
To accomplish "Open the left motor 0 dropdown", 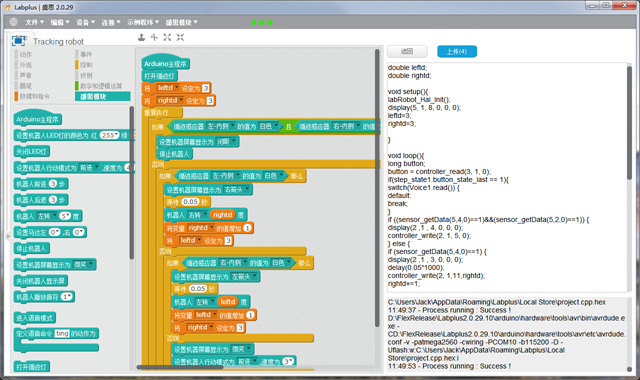I will pyautogui.click(x=55, y=232).
